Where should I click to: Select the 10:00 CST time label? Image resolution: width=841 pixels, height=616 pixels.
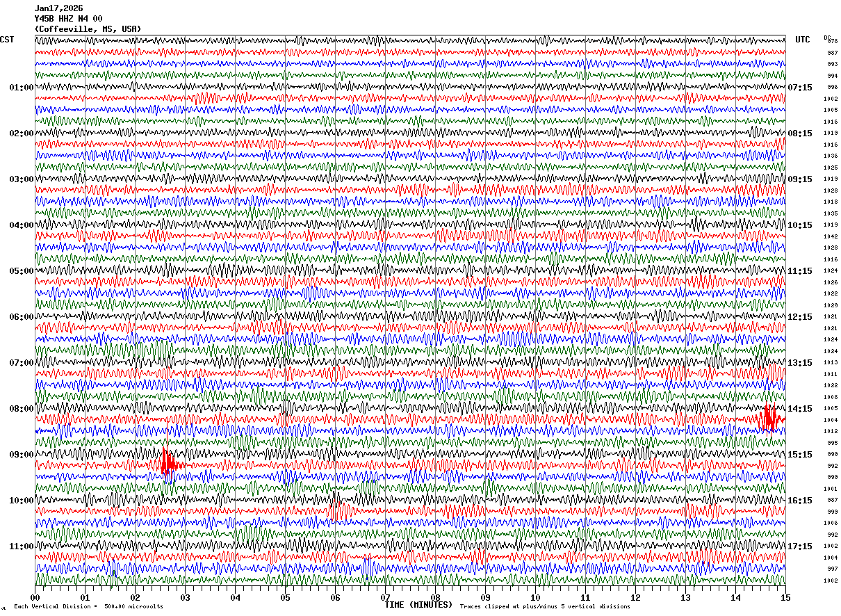pyautogui.click(x=22, y=501)
